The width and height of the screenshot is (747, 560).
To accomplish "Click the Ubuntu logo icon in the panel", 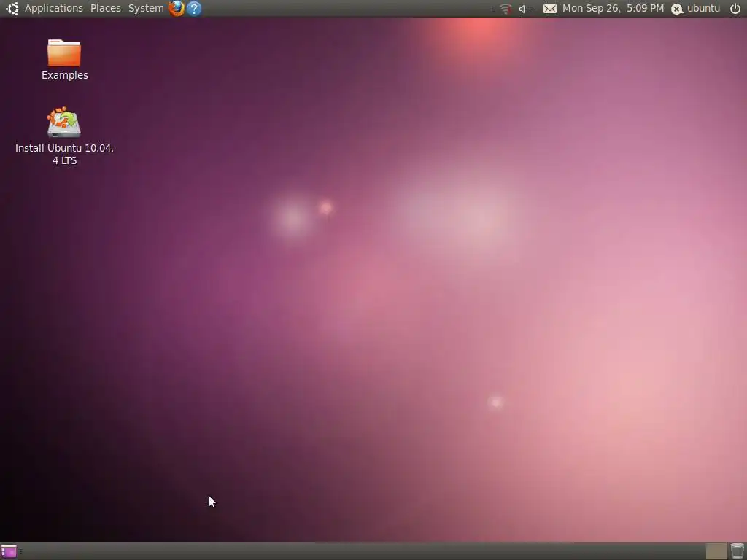I will 12,8.
